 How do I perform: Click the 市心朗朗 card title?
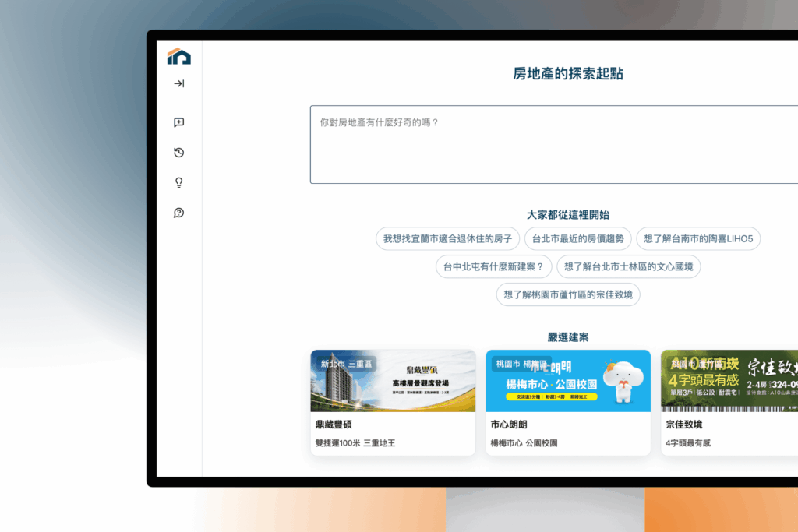[509, 425]
